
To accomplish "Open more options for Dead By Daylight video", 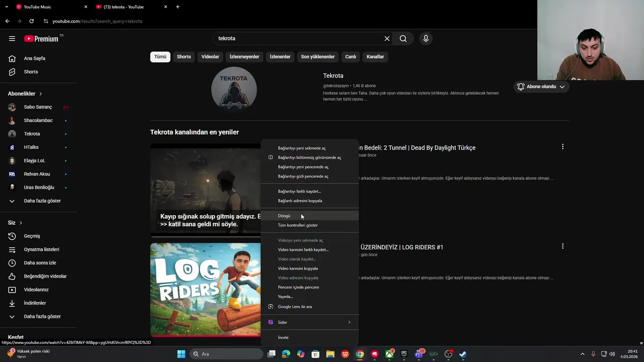I will 562,147.
